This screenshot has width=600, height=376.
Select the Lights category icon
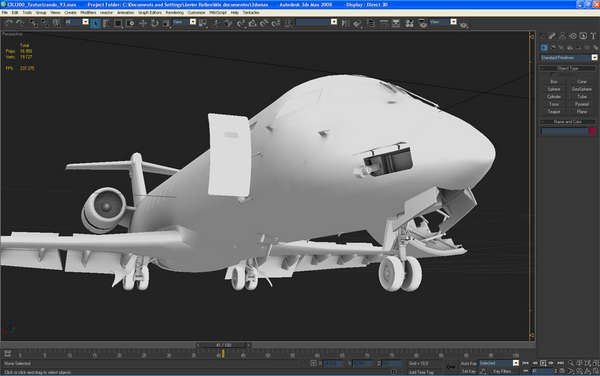point(561,47)
